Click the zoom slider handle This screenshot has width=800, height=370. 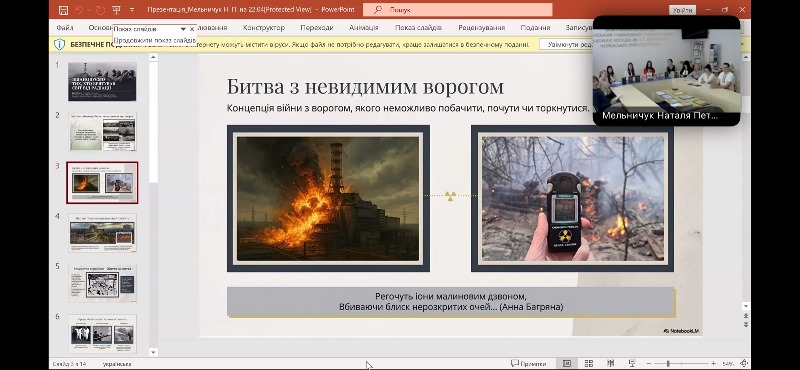(x=668, y=364)
